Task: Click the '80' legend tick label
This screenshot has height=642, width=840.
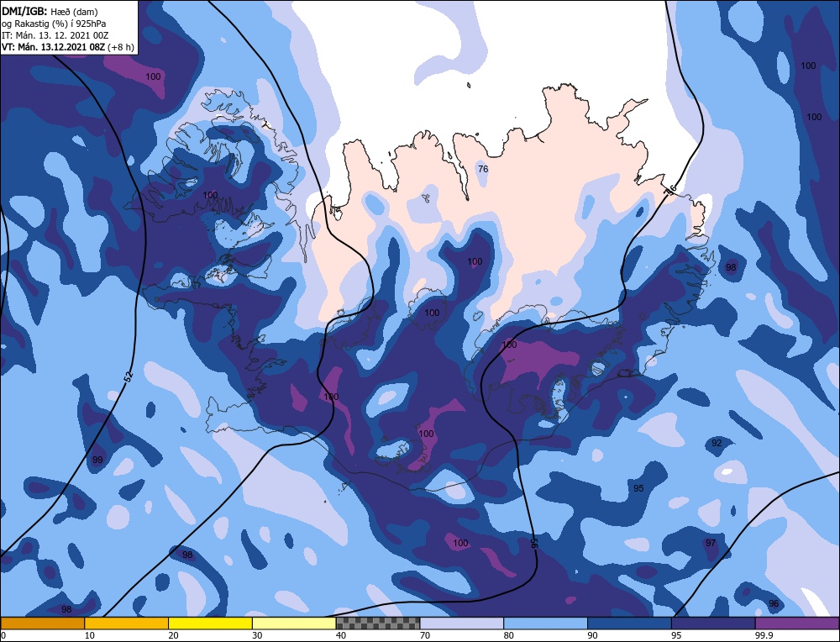Action: (x=508, y=635)
